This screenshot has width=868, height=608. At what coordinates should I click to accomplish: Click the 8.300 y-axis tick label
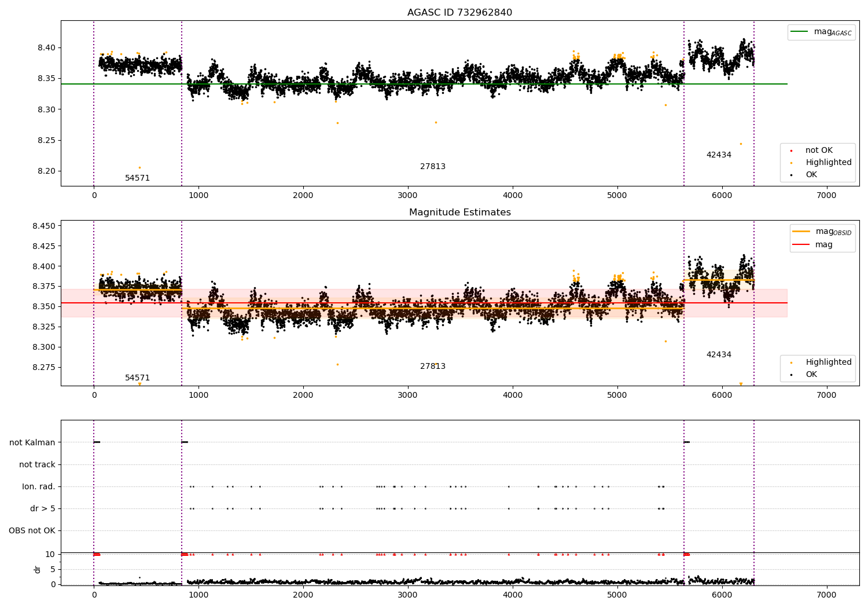44,347
